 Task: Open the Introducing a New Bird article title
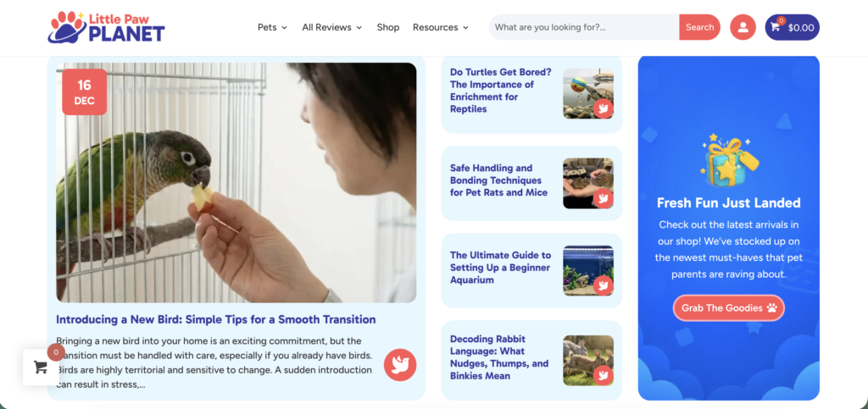tap(216, 319)
